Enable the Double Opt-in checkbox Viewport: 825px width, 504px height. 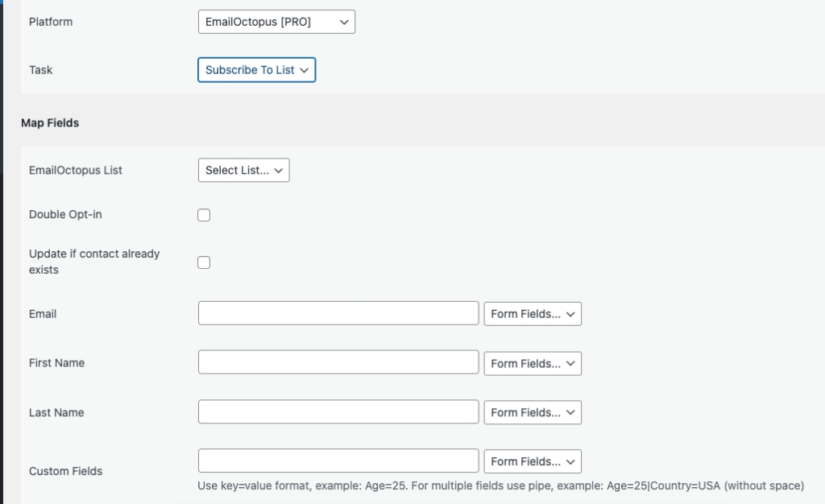point(204,215)
